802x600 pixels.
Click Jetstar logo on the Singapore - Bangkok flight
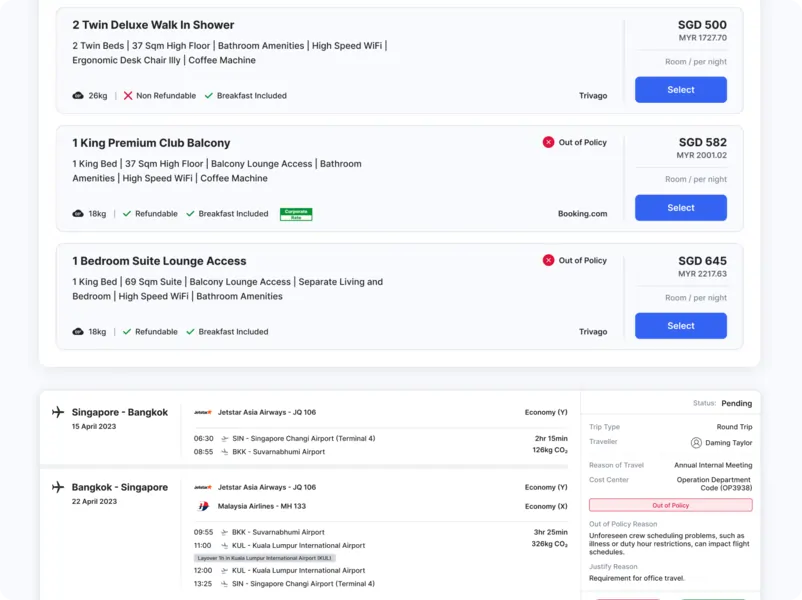coord(203,412)
